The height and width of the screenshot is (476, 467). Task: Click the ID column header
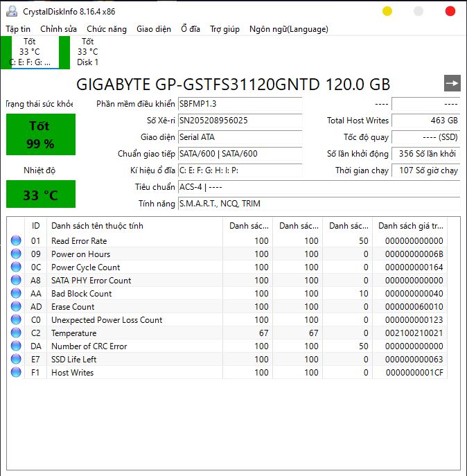(35, 226)
